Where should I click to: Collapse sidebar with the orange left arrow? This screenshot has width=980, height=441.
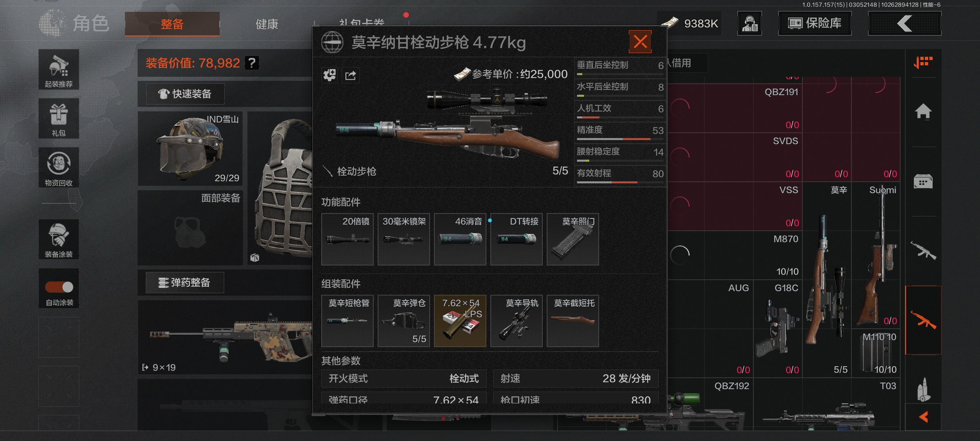(923, 417)
